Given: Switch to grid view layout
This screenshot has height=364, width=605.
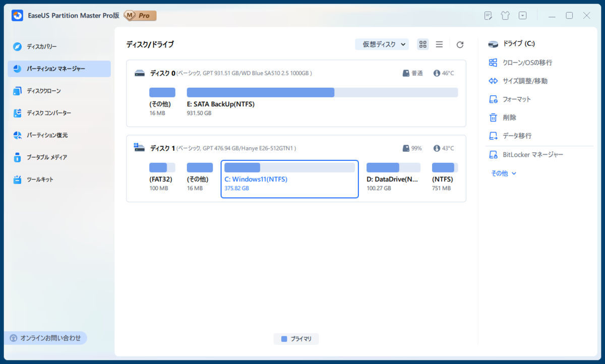Looking at the screenshot, I should coord(423,44).
